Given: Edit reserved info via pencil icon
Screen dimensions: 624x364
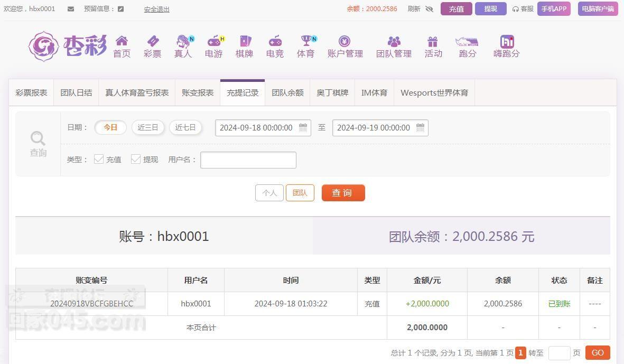Looking at the screenshot, I should coord(121,9).
